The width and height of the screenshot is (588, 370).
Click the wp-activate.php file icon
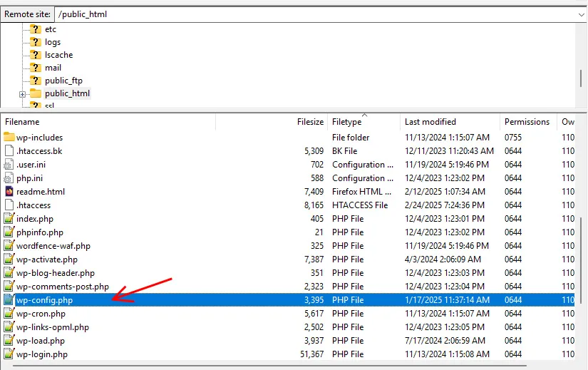(x=9, y=259)
